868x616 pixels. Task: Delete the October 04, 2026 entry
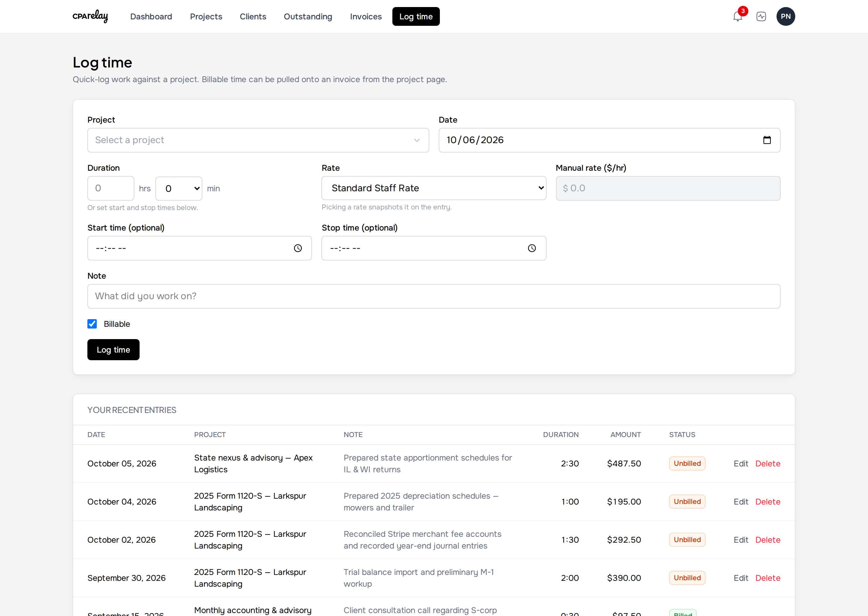767,501
